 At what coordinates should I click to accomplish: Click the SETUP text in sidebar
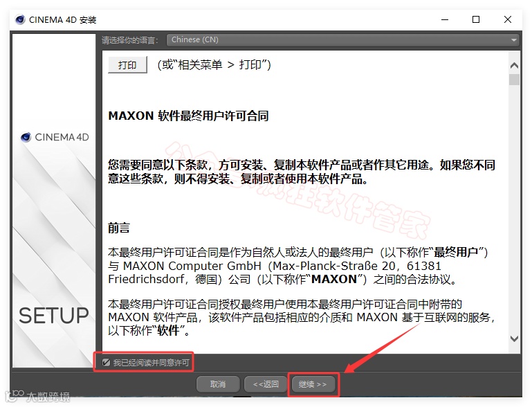coord(54,316)
